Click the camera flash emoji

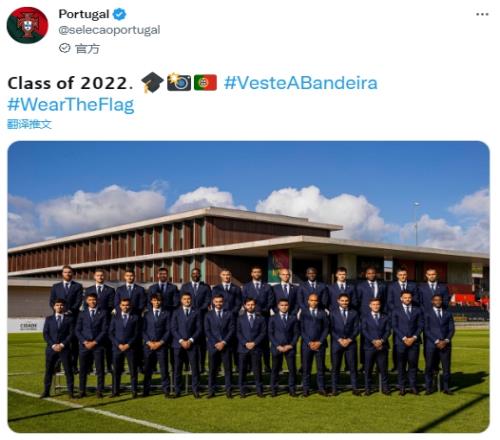(x=179, y=83)
